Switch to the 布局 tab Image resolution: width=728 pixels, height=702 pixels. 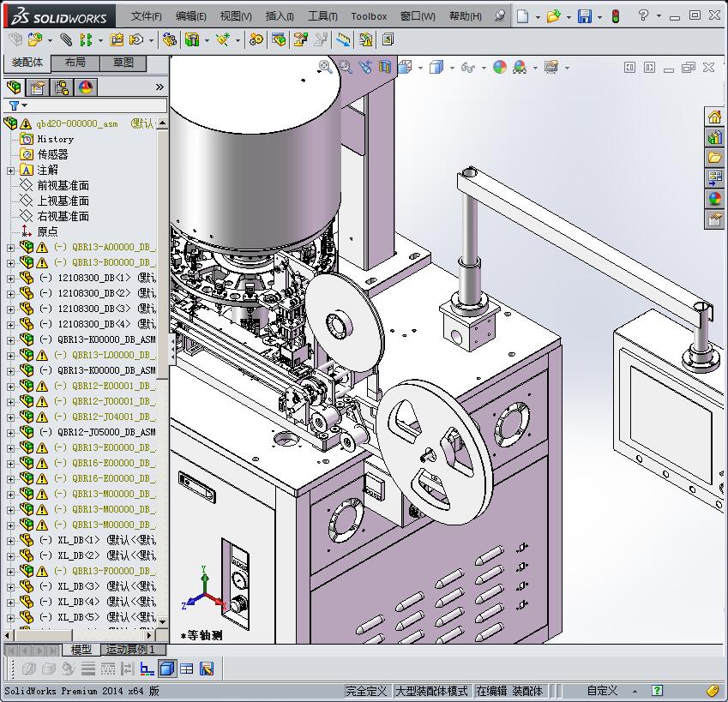click(75, 63)
